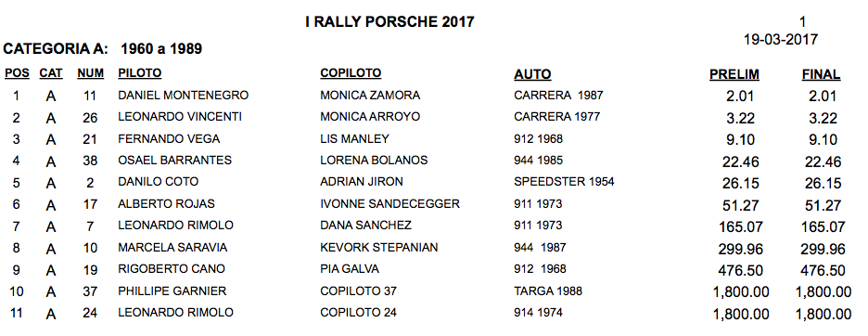The width and height of the screenshot is (868, 336).
Task: Click the I RALLY PORSCHE 2017 title
Action: click(x=389, y=22)
